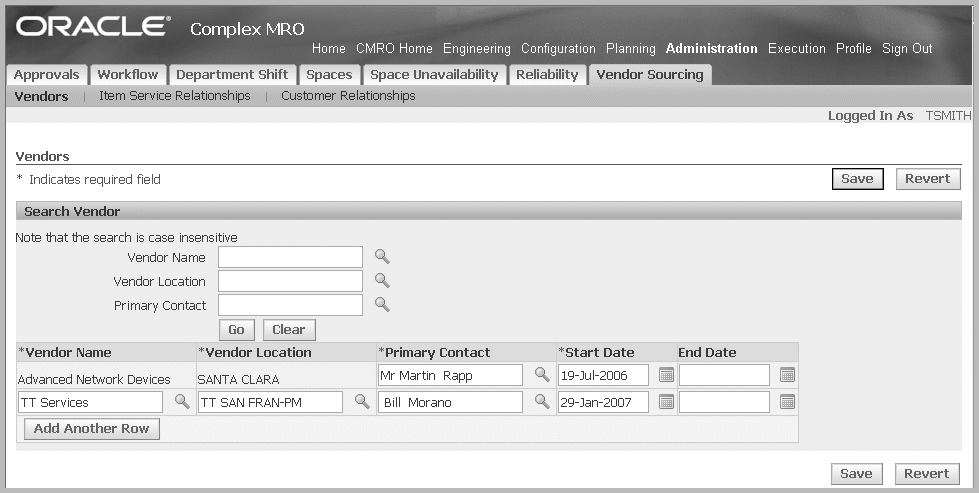Open the Primary Contact search lookup icon

pos(382,305)
